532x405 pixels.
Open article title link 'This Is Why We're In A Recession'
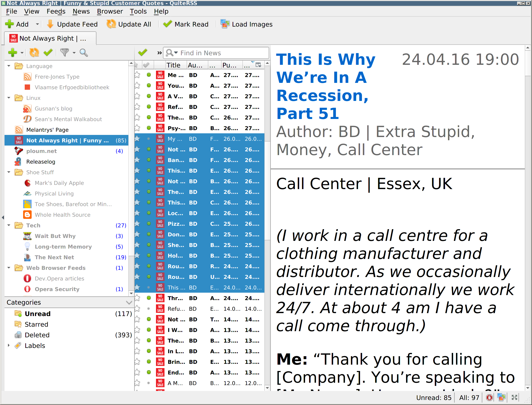326,86
